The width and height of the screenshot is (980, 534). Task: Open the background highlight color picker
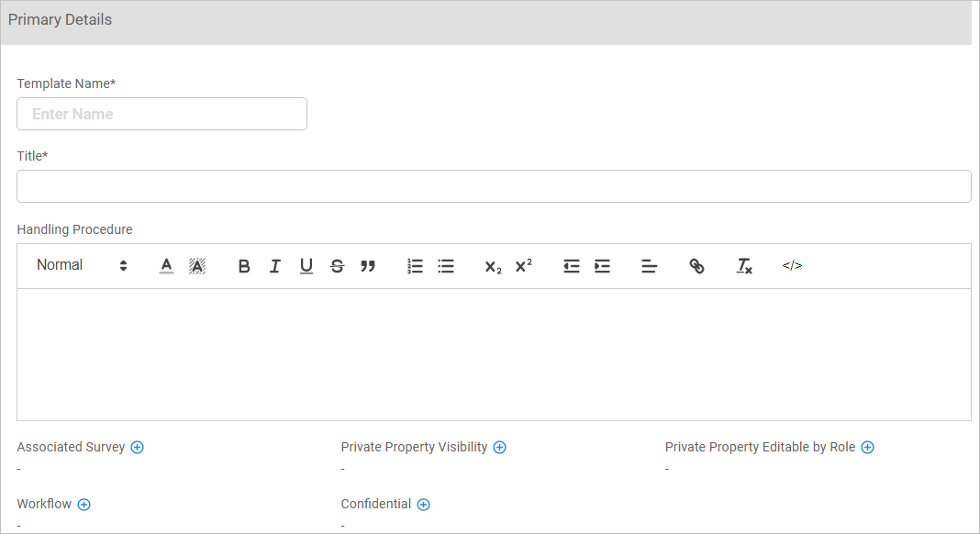coord(197,266)
